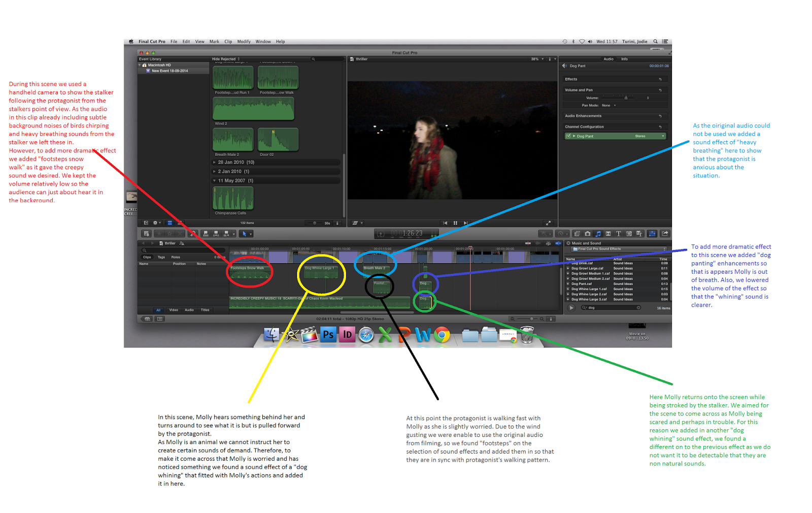Launch Safari from the Dock

point(366,335)
